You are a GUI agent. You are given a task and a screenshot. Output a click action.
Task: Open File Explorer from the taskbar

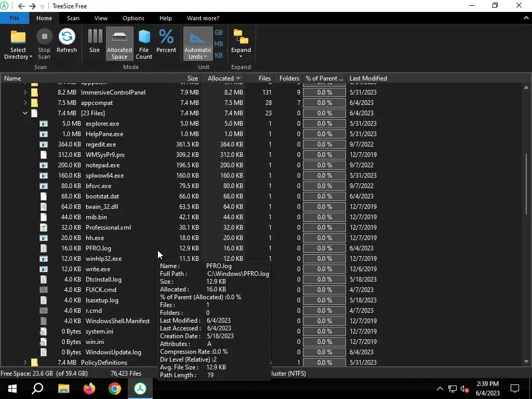tap(63, 389)
